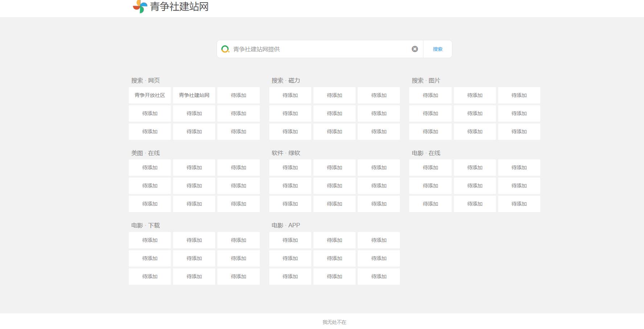The image size is (644, 329).
Task: Click the green search engine icon in search box
Action: pyautogui.click(x=225, y=49)
